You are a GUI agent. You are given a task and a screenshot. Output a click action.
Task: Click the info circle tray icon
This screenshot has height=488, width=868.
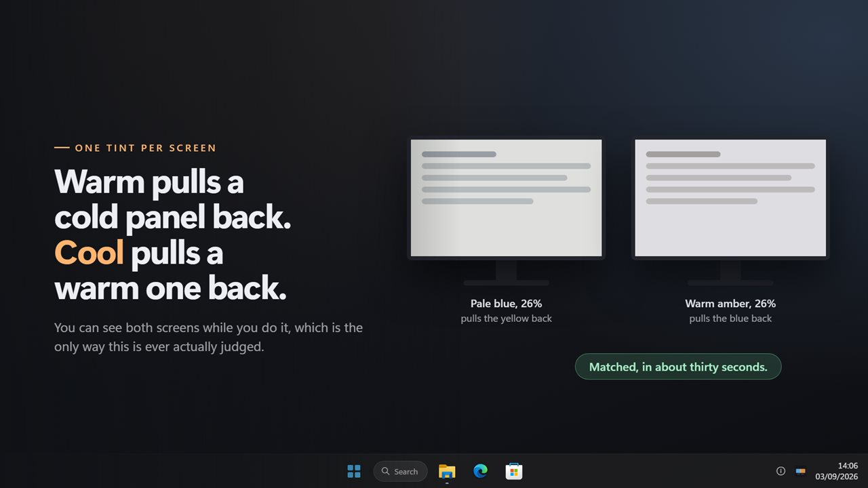click(781, 471)
